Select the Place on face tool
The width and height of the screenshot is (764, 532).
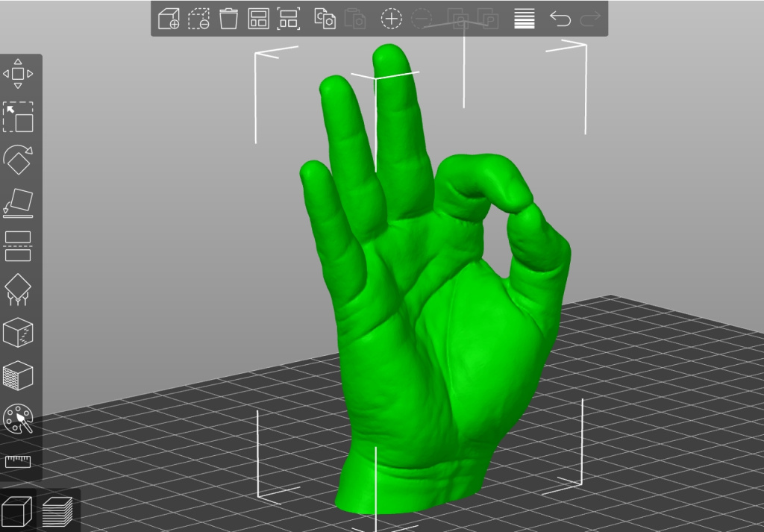[x=18, y=203]
